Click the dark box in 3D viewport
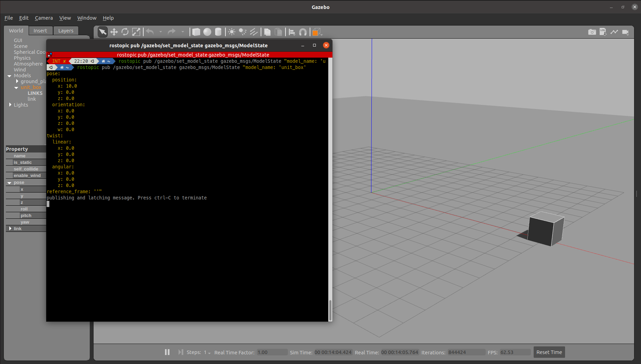 545,229
